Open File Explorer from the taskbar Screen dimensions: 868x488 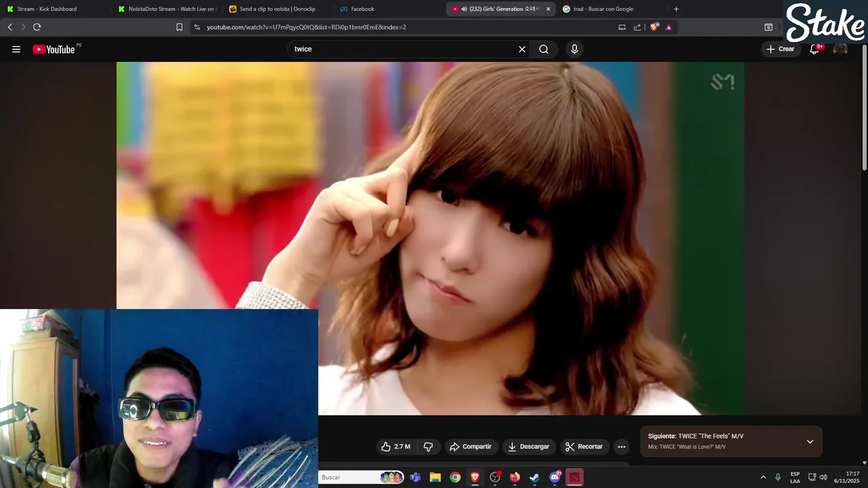click(x=435, y=477)
